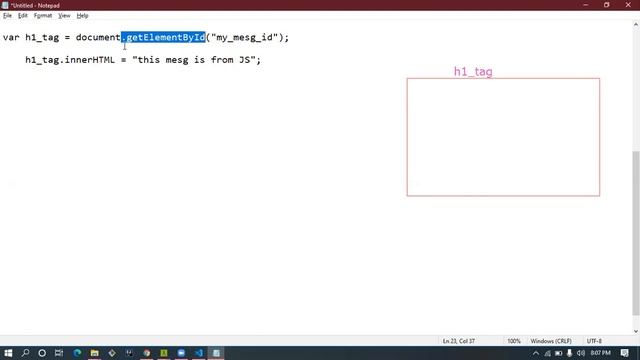
Task: Open battery status tray icon
Action: [x=558, y=353]
